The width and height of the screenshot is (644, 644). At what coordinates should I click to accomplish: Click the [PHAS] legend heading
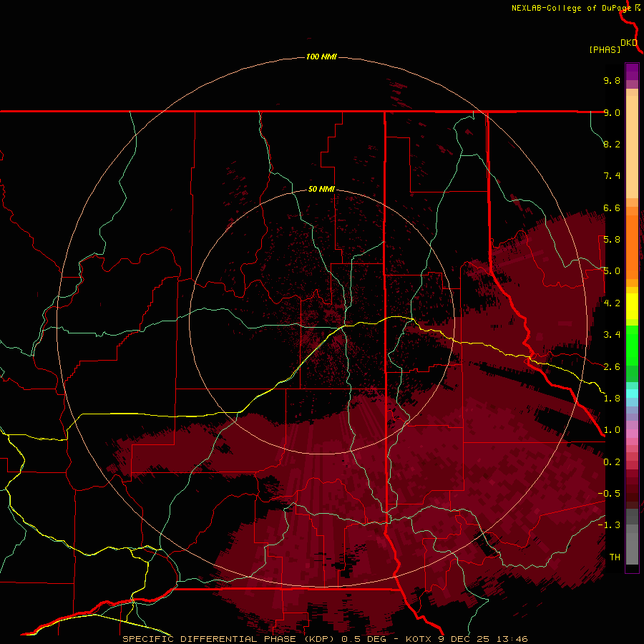click(x=605, y=49)
